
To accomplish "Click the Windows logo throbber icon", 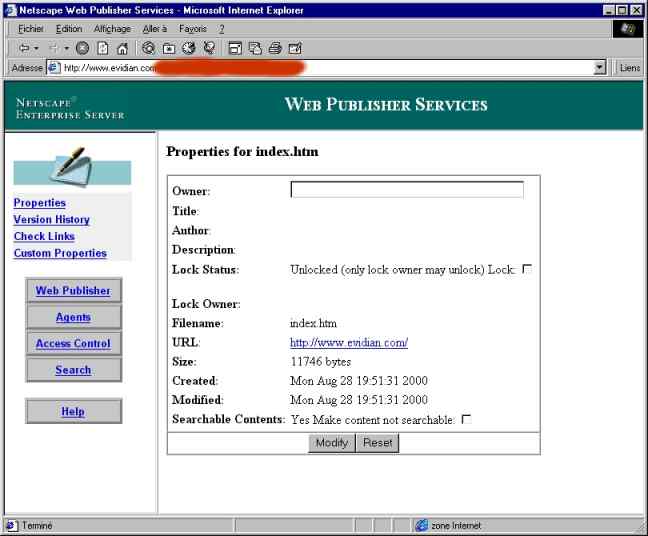I will [x=627, y=29].
